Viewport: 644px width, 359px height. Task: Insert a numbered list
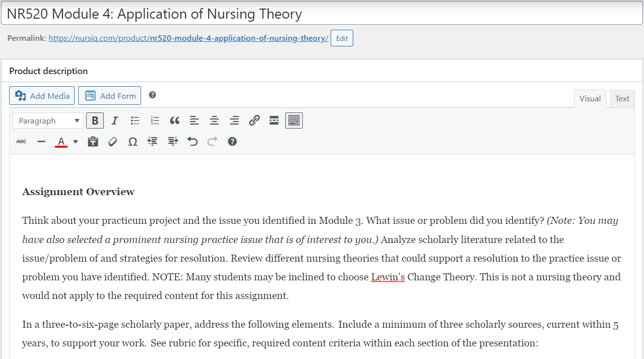pos(155,121)
